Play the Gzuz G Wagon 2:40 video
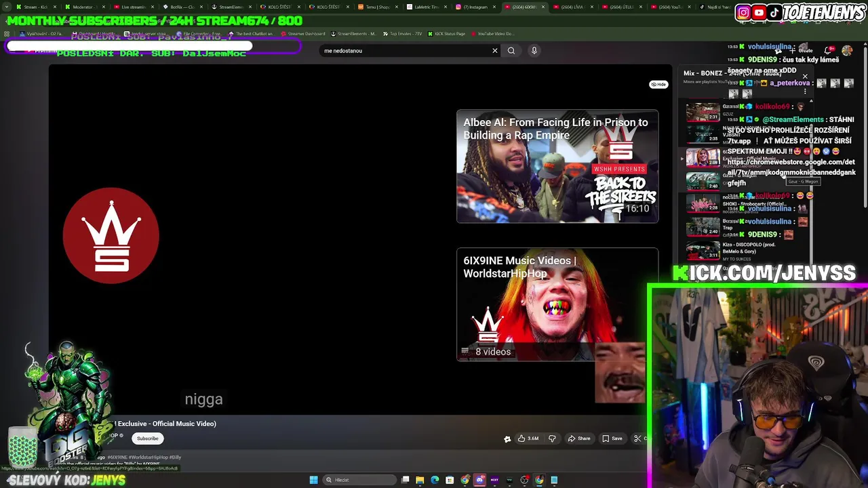This screenshot has height=488, width=868. 703,180
